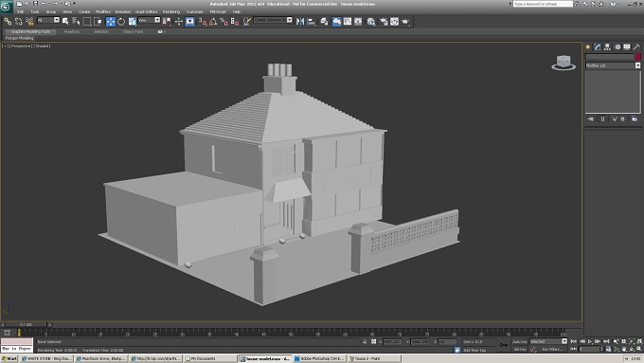Open the Select by Name dialog

[76, 22]
